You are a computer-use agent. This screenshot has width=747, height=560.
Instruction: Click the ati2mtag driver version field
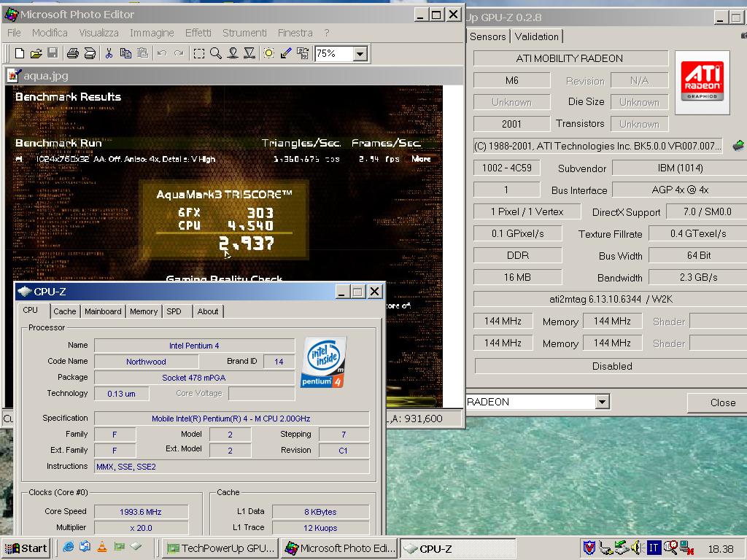(x=611, y=299)
